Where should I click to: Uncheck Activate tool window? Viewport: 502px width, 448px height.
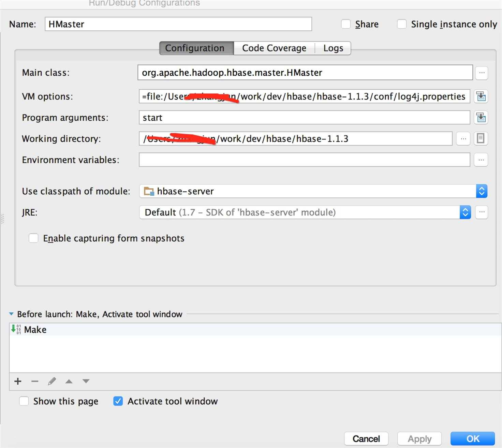(118, 401)
